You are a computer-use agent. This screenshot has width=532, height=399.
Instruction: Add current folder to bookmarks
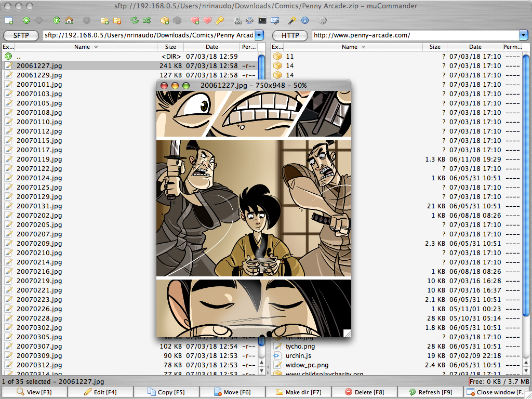(x=195, y=21)
